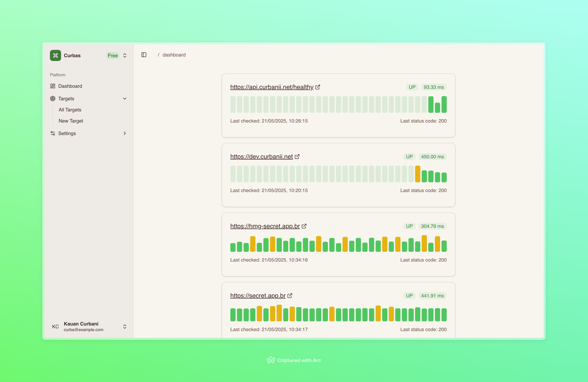Expand the Settings submenu chevron

coord(125,133)
